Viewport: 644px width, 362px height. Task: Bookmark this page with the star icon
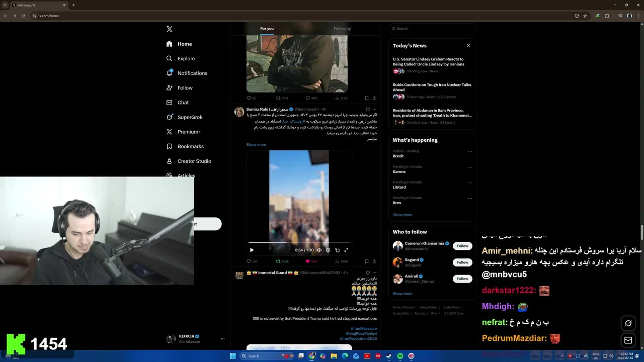[585, 16]
